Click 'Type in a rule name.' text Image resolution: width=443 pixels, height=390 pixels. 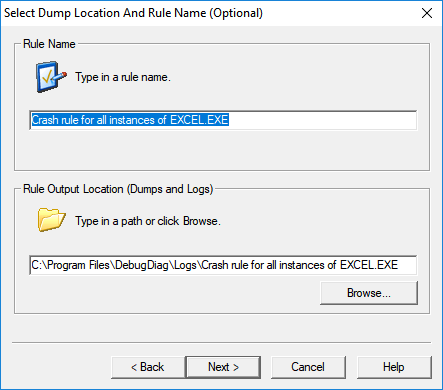coord(123,77)
